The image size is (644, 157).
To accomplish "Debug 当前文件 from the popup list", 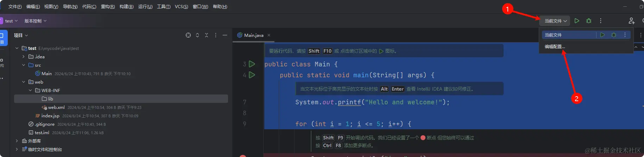I will (614, 35).
